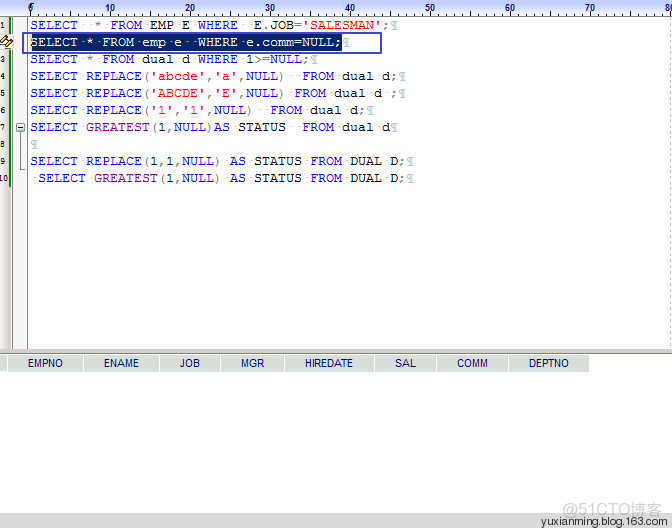
Task: Click the execution marker icon beside line 2
Action: [x=6, y=42]
